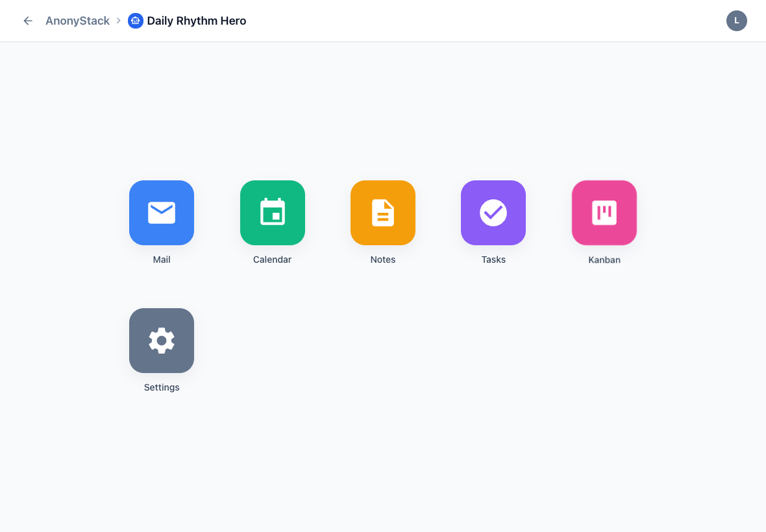Select Daily Rhythm Hero in the breadcrumb

(x=196, y=20)
